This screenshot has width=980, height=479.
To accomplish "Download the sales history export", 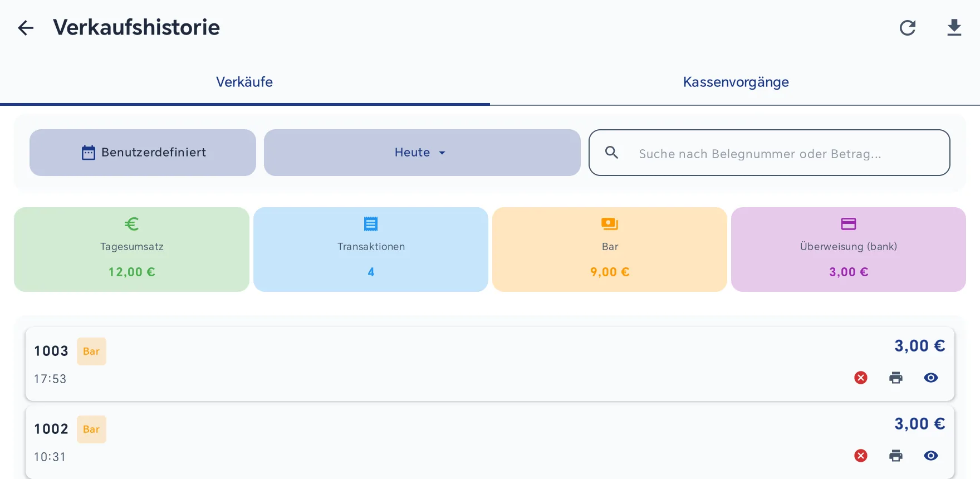I will tap(954, 27).
